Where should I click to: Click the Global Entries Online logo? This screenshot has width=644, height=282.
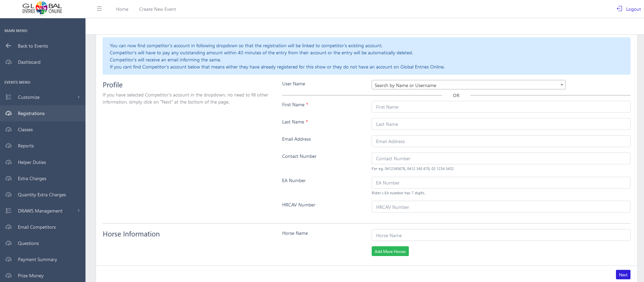tap(42, 8)
